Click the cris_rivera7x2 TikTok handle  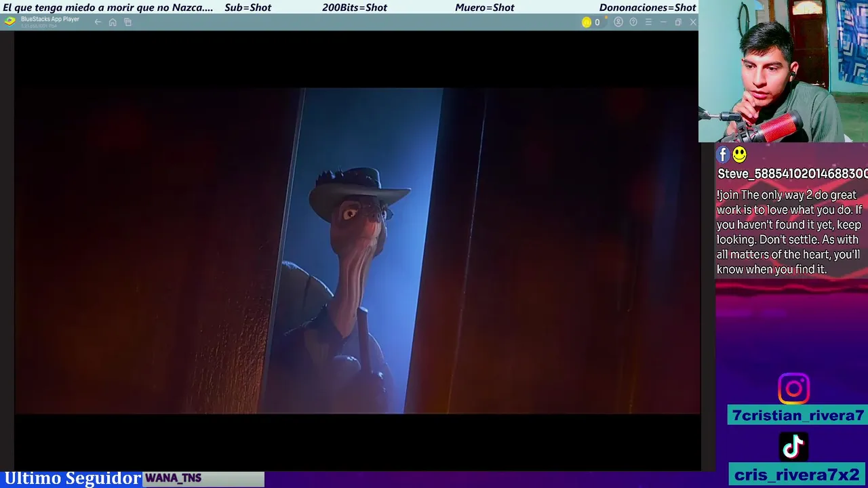point(797,475)
